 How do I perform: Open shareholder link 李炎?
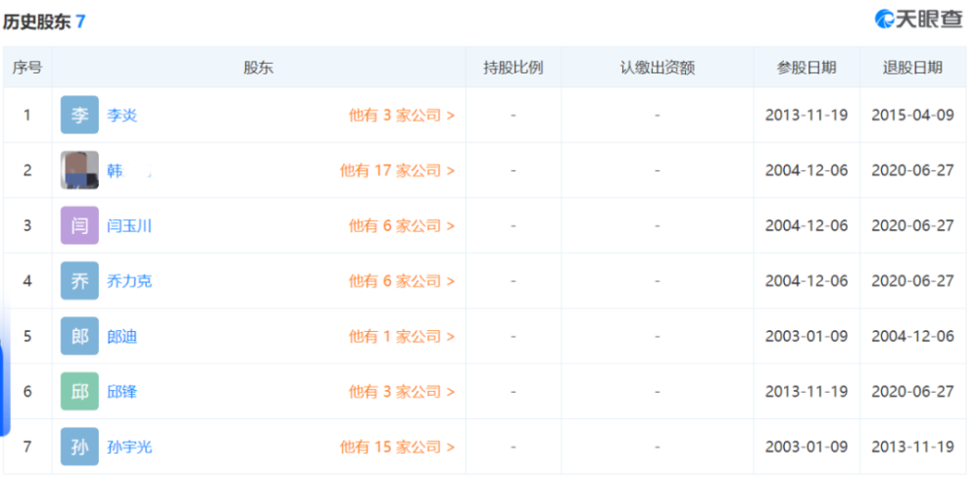point(122,116)
